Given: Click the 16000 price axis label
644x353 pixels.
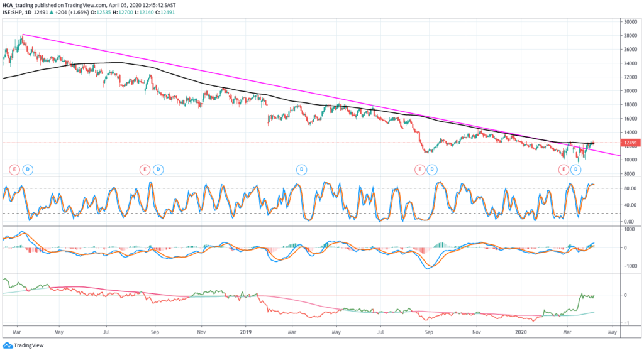Looking at the screenshot, I should coord(630,119).
